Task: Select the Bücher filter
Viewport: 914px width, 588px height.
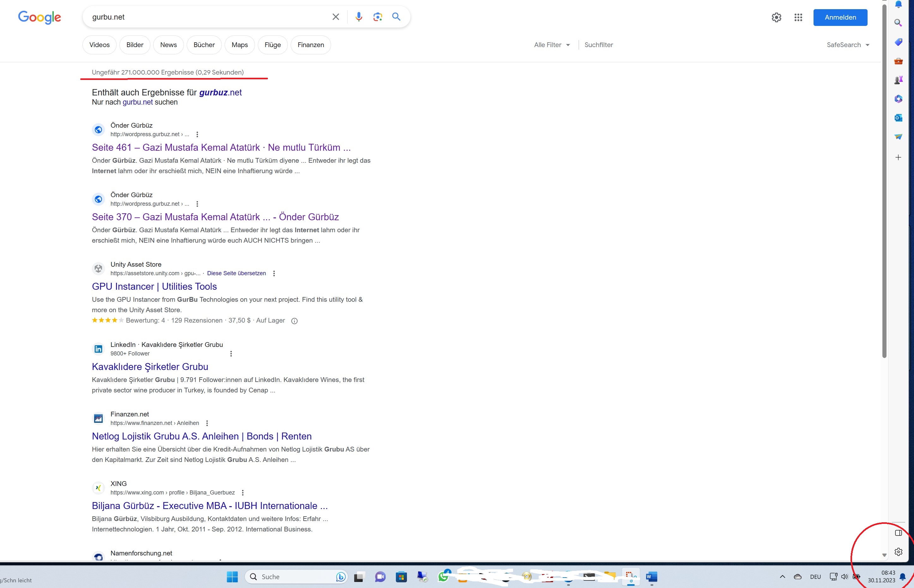Action: tap(204, 45)
